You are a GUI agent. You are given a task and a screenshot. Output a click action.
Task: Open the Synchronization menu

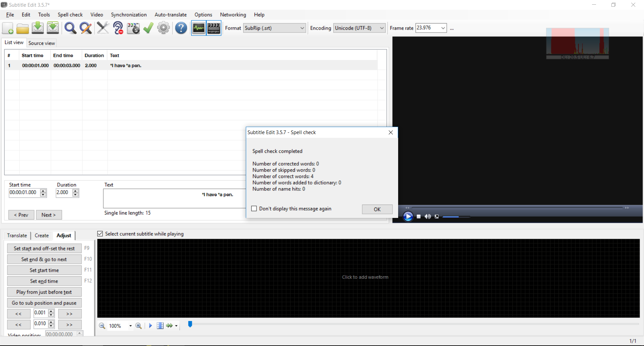tap(129, 15)
